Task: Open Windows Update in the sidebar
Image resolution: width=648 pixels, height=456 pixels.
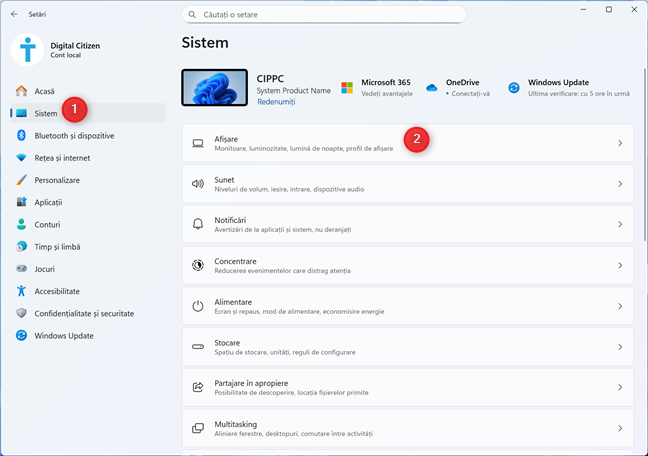Action: (x=64, y=335)
